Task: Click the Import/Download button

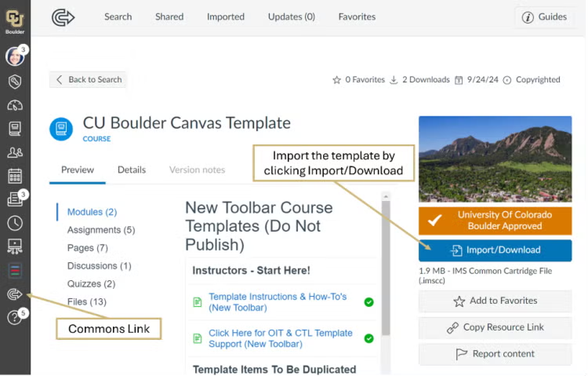Action: pos(495,250)
